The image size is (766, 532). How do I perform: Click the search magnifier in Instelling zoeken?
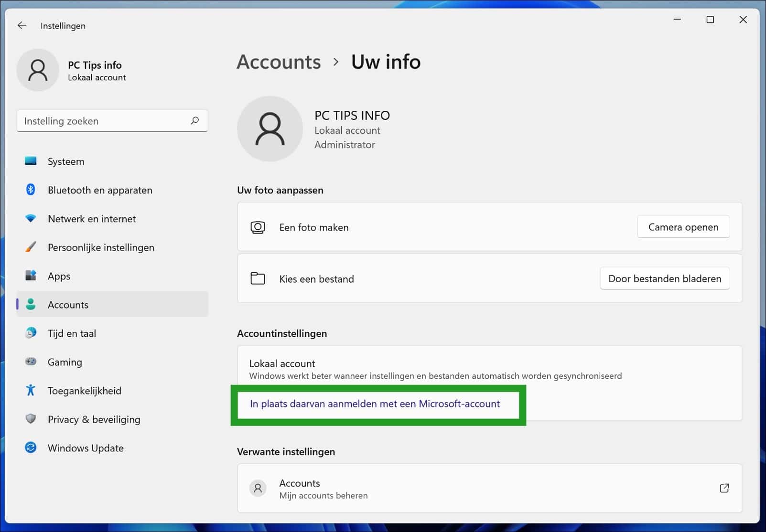[195, 121]
